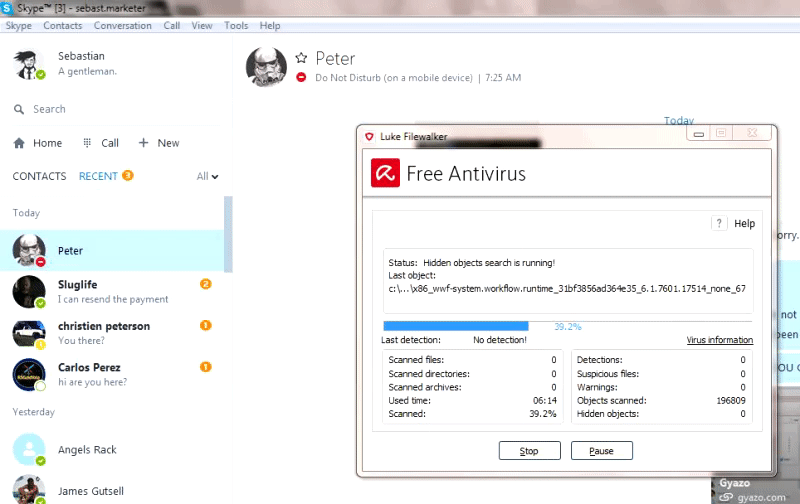800x504 pixels.
Task: Click the New plus icon
Action: [143, 143]
